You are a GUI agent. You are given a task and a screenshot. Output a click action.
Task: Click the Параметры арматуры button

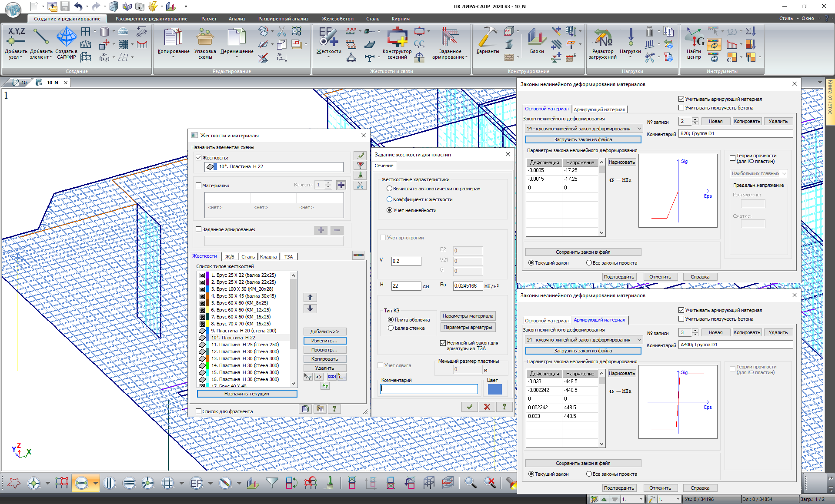coord(468,327)
